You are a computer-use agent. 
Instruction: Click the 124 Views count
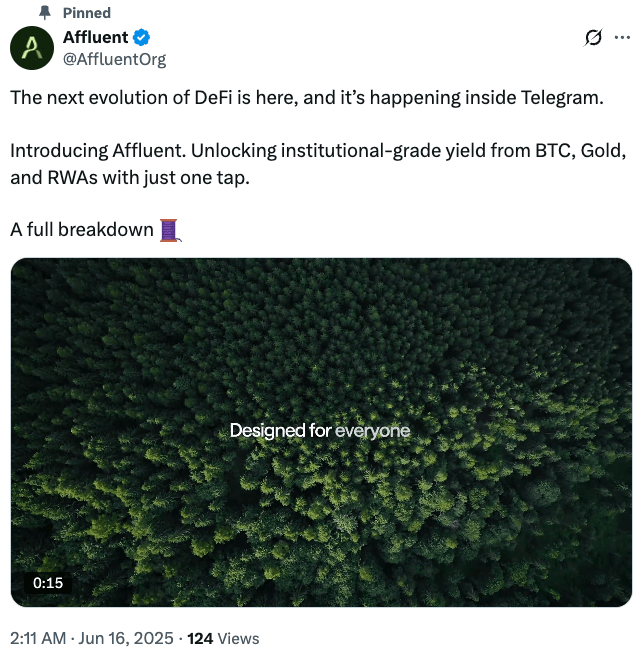coord(223,638)
